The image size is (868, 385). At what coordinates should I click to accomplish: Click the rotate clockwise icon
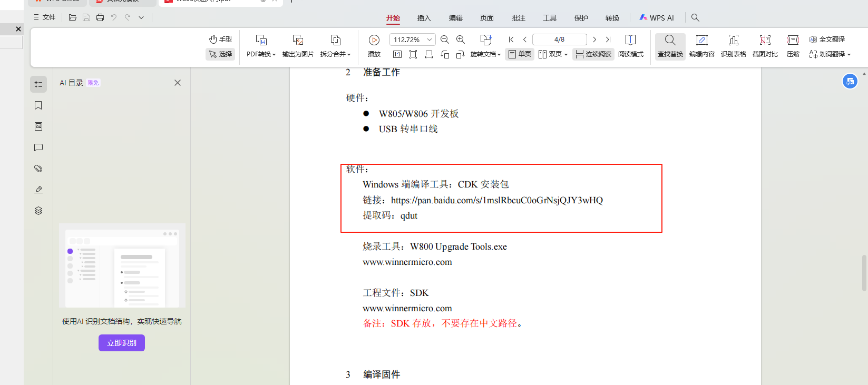pos(461,54)
